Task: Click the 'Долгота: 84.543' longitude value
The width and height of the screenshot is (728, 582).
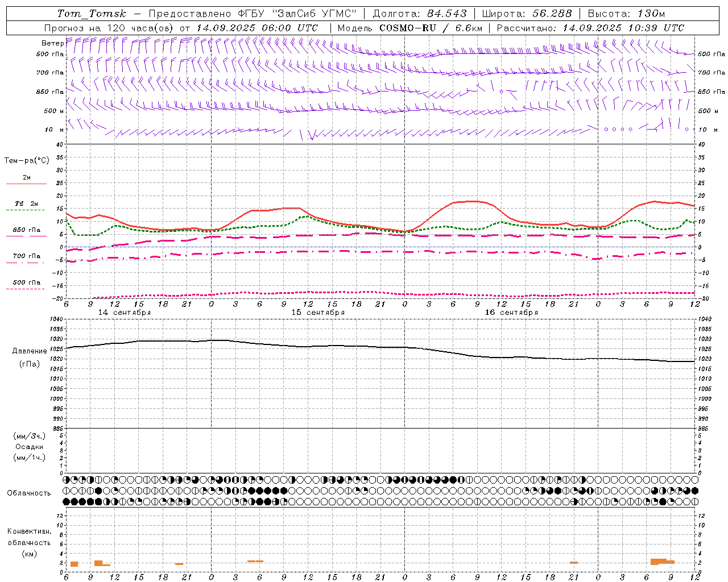Action: [x=420, y=14]
